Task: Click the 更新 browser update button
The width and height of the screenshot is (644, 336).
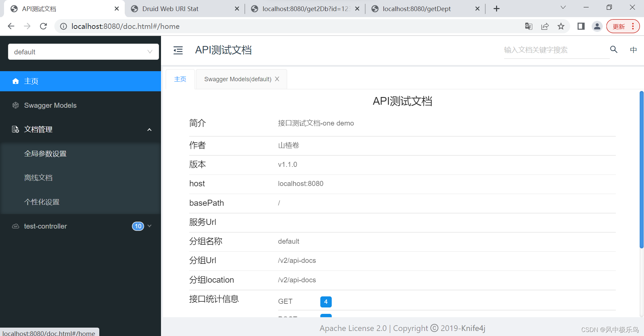Action: pos(623,26)
